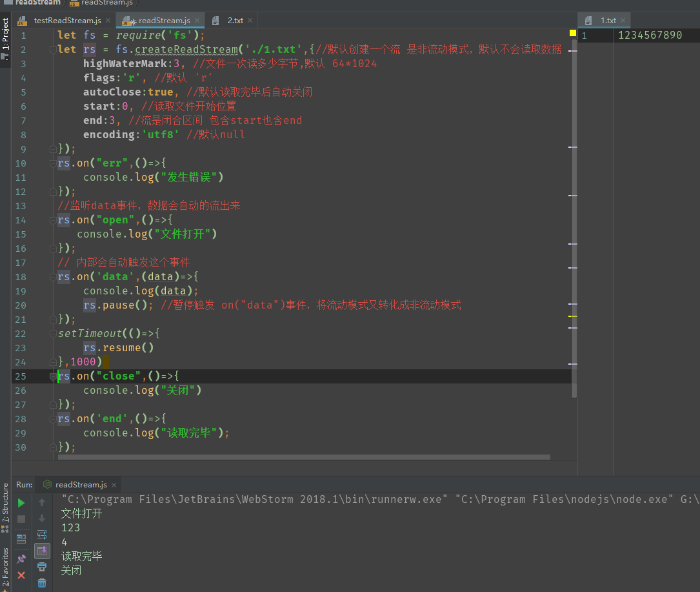The image size is (700, 592).
Task: Toggle scroll to the end of console
Action: click(42, 551)
